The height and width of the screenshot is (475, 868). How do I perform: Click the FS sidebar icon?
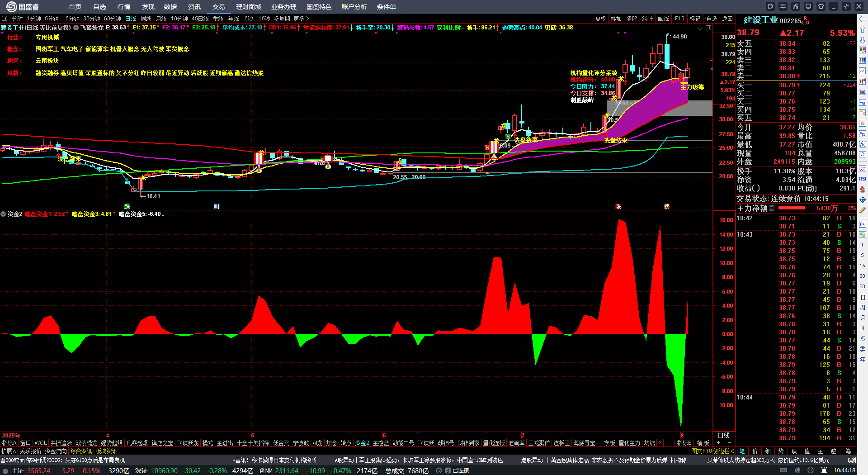point(863,224)
